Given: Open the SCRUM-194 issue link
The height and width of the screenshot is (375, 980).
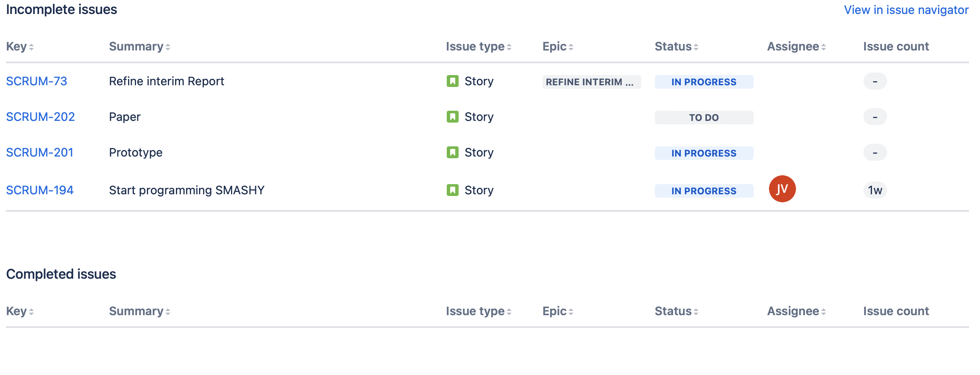Looking at the screenshot, I should tap(39, 190).
